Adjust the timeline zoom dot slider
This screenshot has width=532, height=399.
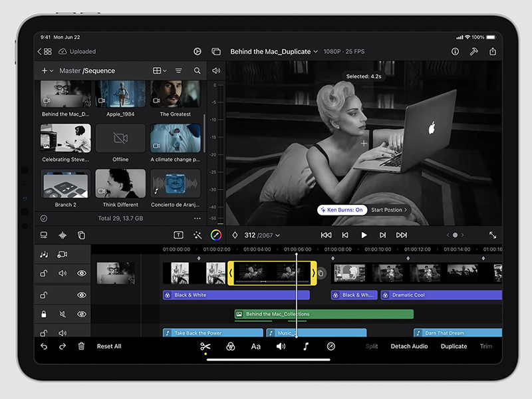pos(455,235)
